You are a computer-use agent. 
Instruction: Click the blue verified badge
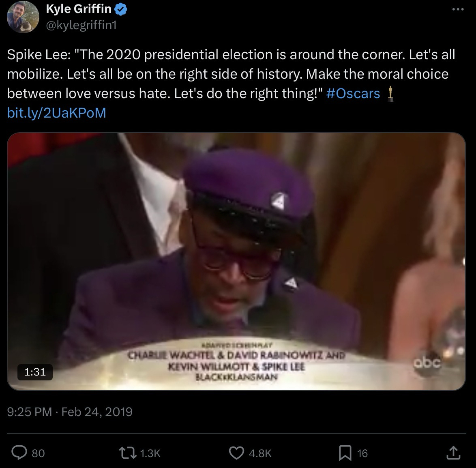pyautogui.click(x=122, y=10)
